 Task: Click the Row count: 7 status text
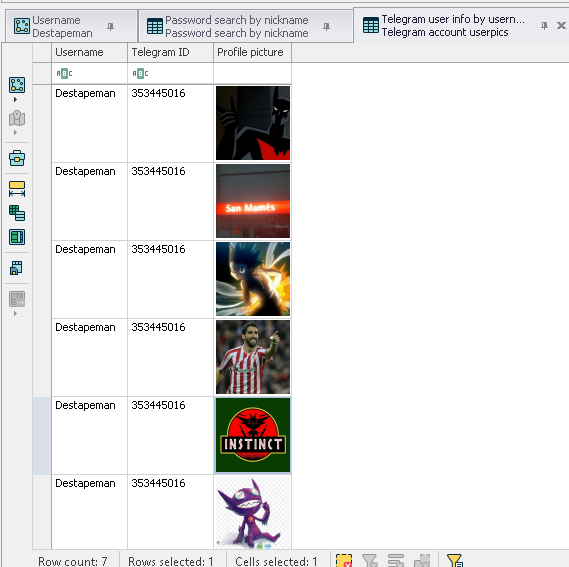click(x=73, y=562)
